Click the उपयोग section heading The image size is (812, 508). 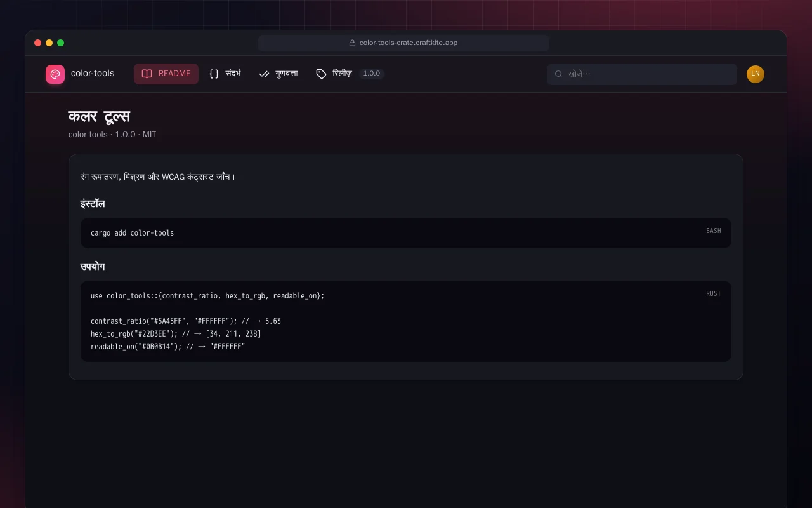click(x=93, y=267)
